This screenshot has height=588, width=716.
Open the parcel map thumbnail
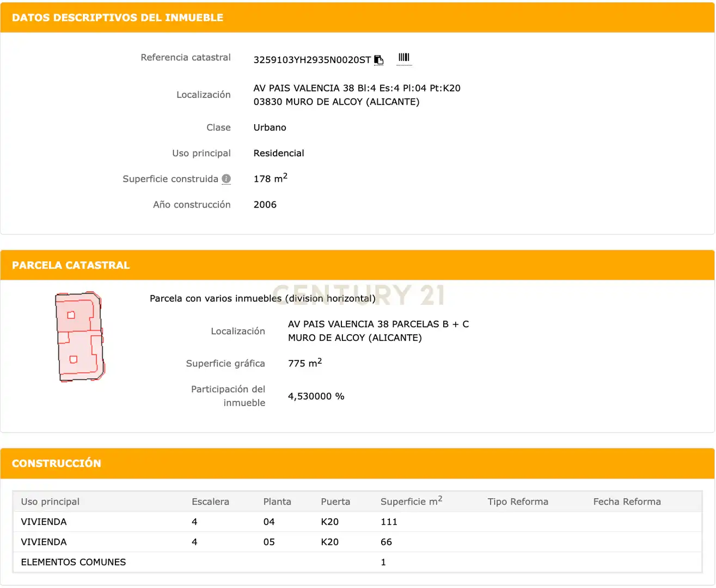coord(79,336)
